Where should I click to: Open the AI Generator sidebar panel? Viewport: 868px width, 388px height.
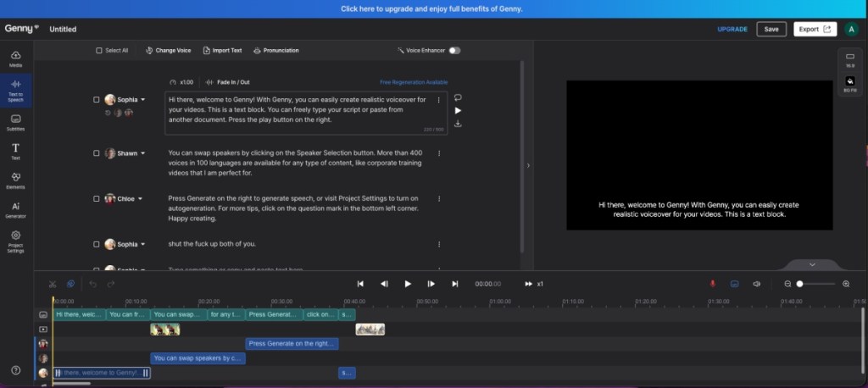point(15,210)
